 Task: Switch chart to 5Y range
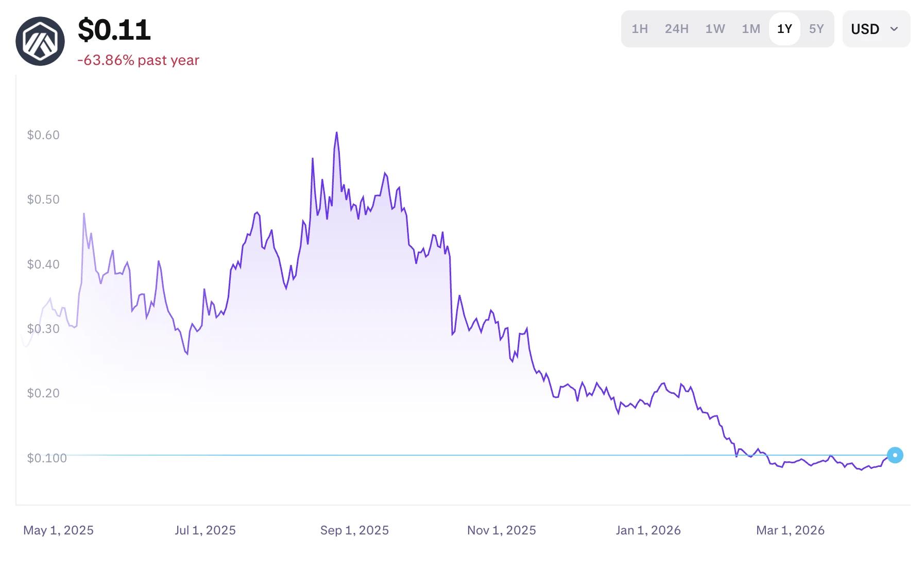816,29
